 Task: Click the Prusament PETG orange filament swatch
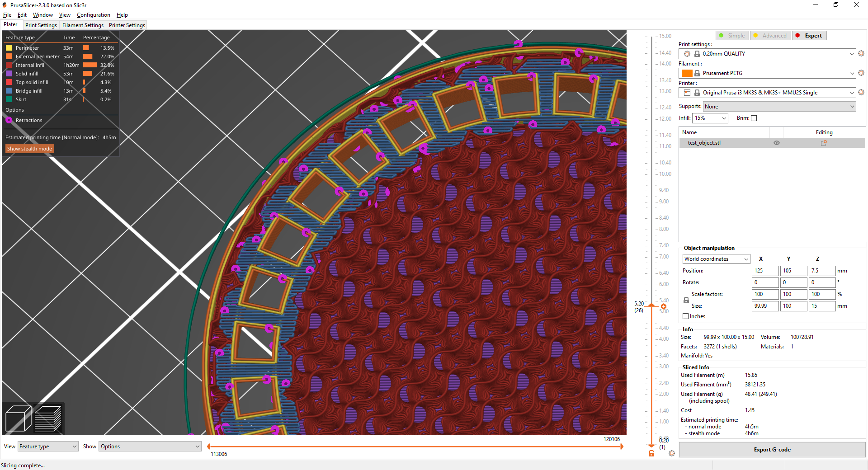[x=687, y=73]
